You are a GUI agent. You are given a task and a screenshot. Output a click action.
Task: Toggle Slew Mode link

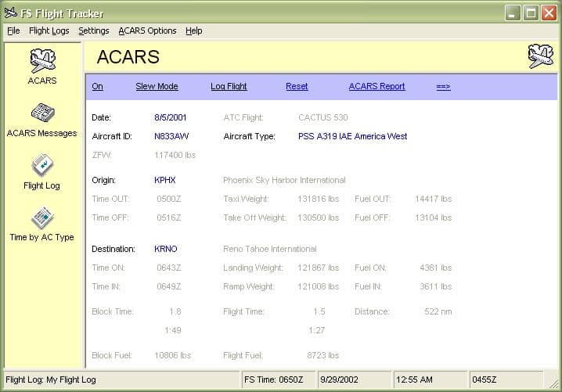[157, 86]
